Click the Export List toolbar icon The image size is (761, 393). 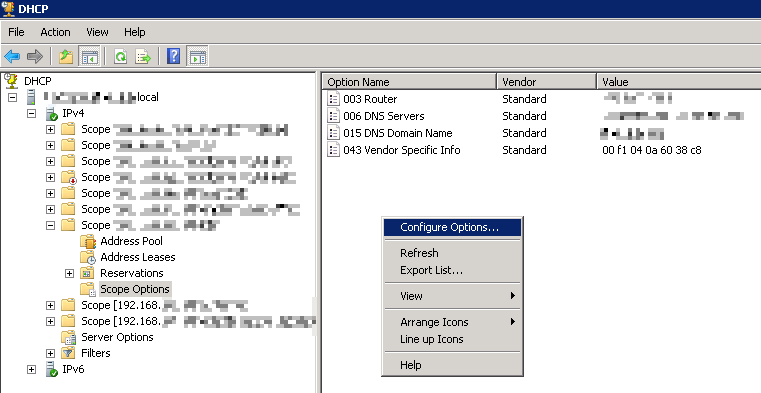click(143, 57)
